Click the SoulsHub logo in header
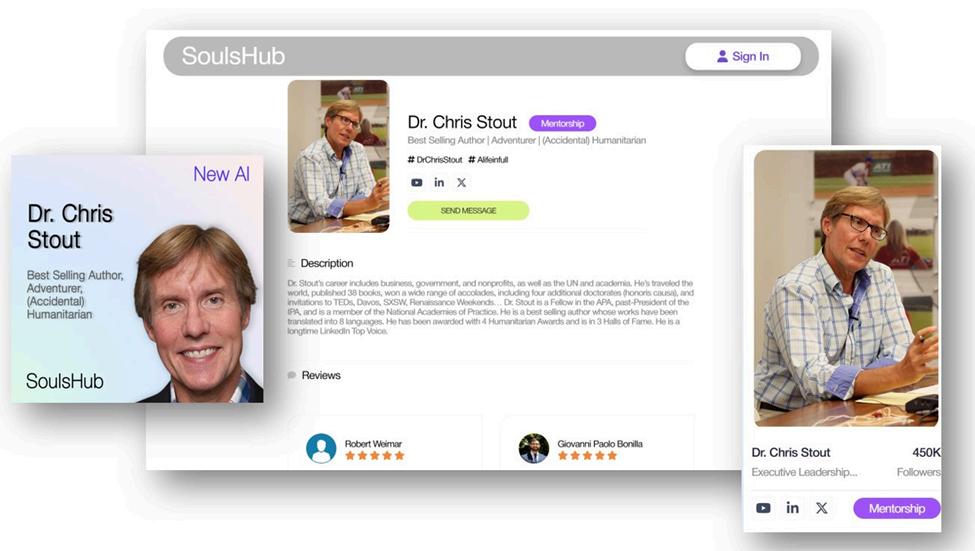This screenshot has width=975, height=551. point(233,56)
